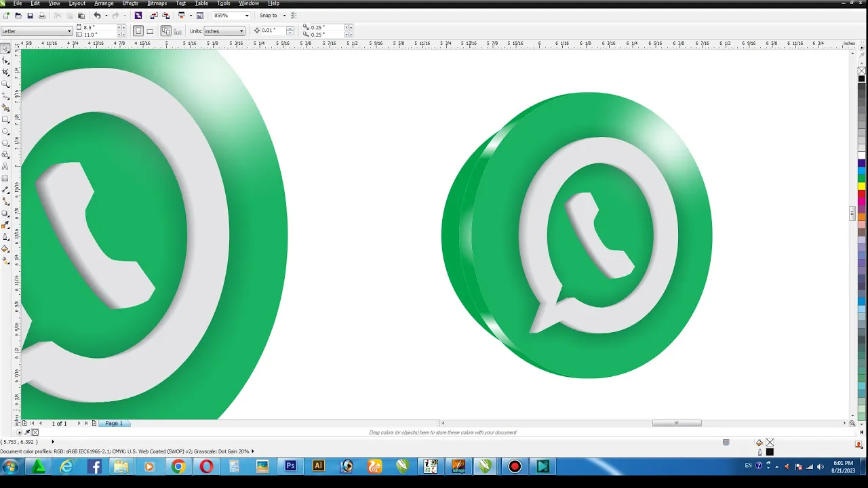The width and height of the screenshot is (868, 488).
Task: Go to first page arrow button
Action: click(x=32, y=423)
